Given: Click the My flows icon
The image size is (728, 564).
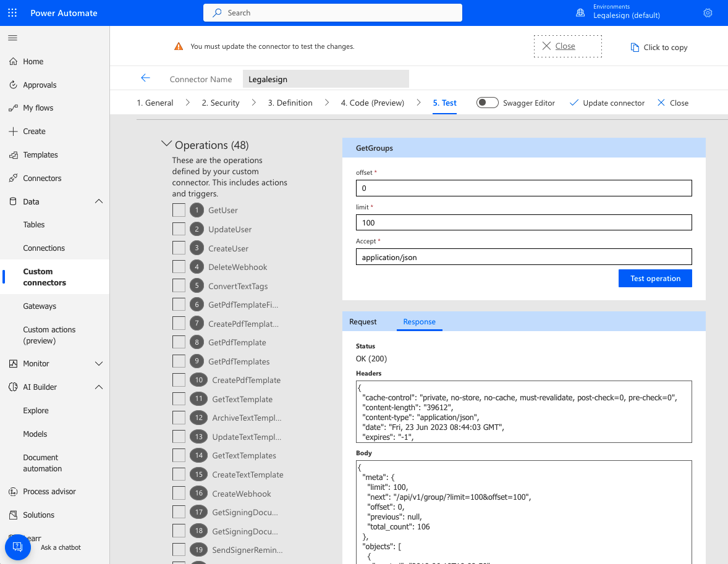Looking at the screenshot, I should pyautogui.click(x=13, y=107).
